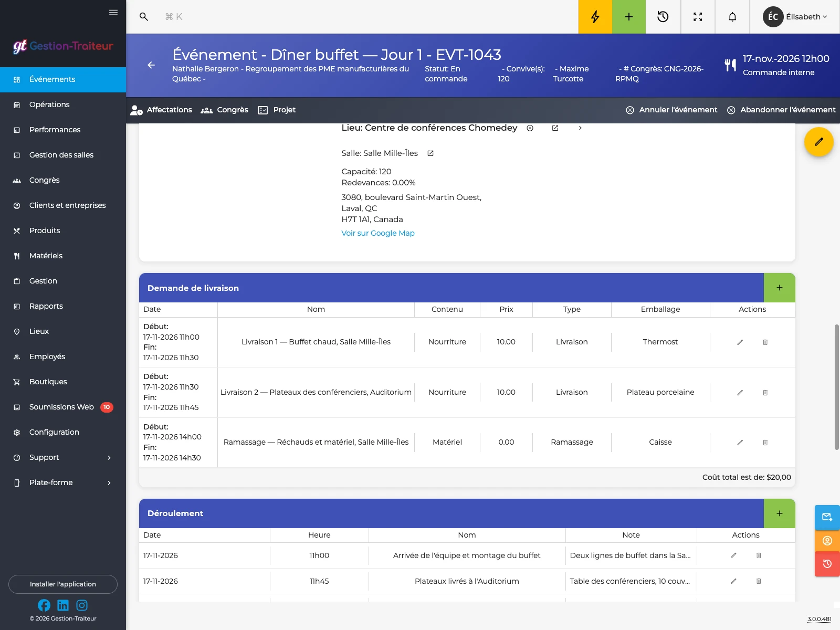Click Abandonner l'événement
Viewport: 840px width, 630px height.
[x=781, y=110]
